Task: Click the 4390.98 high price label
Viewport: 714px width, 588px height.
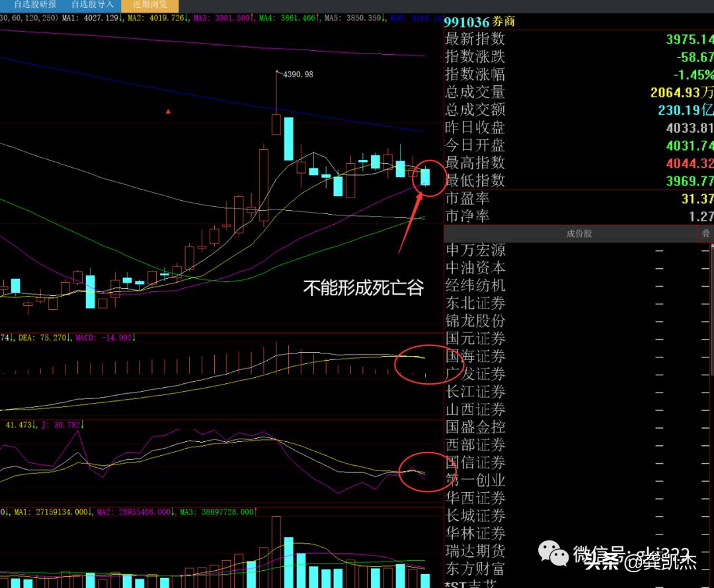Action: pos(298,74)
